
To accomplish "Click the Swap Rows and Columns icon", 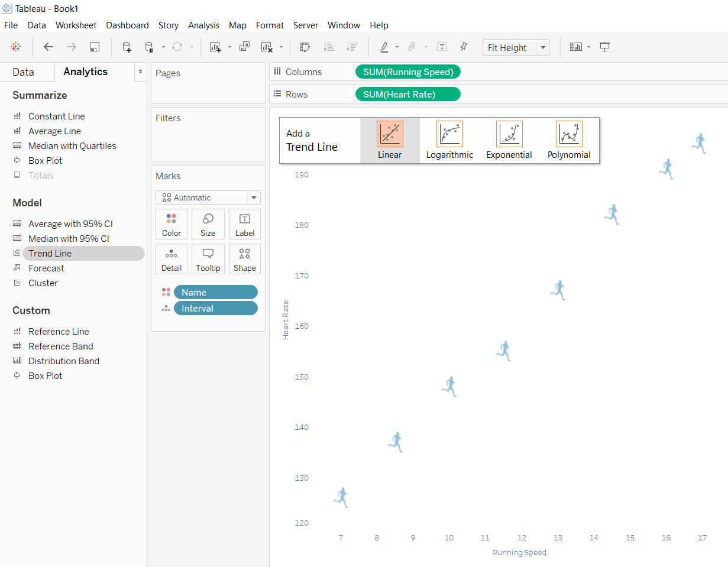I will click(305, 47).
